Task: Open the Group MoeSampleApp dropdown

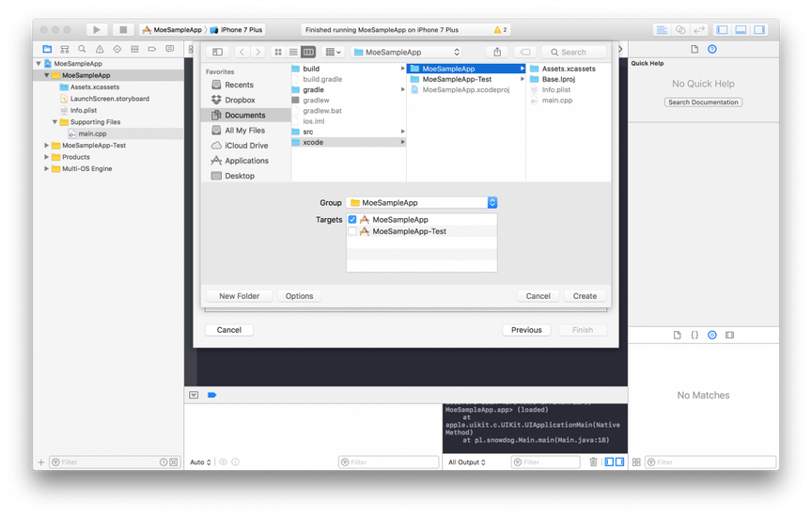Action: pos(422,202)
